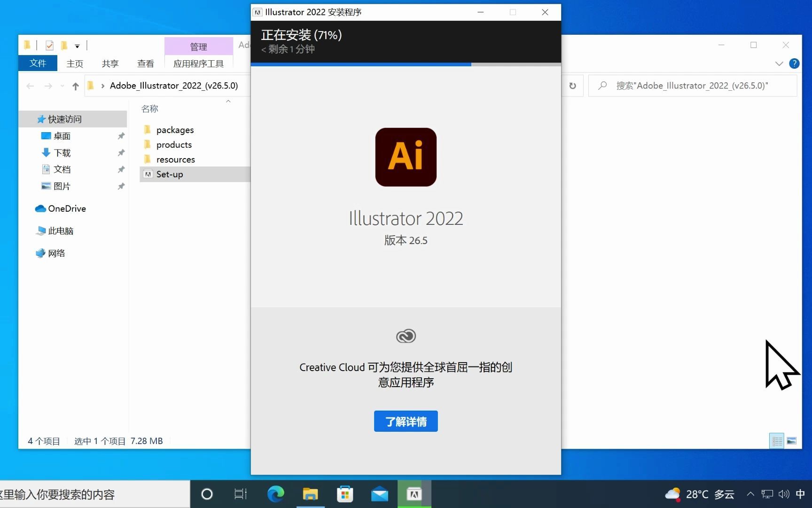812x508 pixels.
Task: Go back in Explorer navigation
Action: (x=30, y=86)
